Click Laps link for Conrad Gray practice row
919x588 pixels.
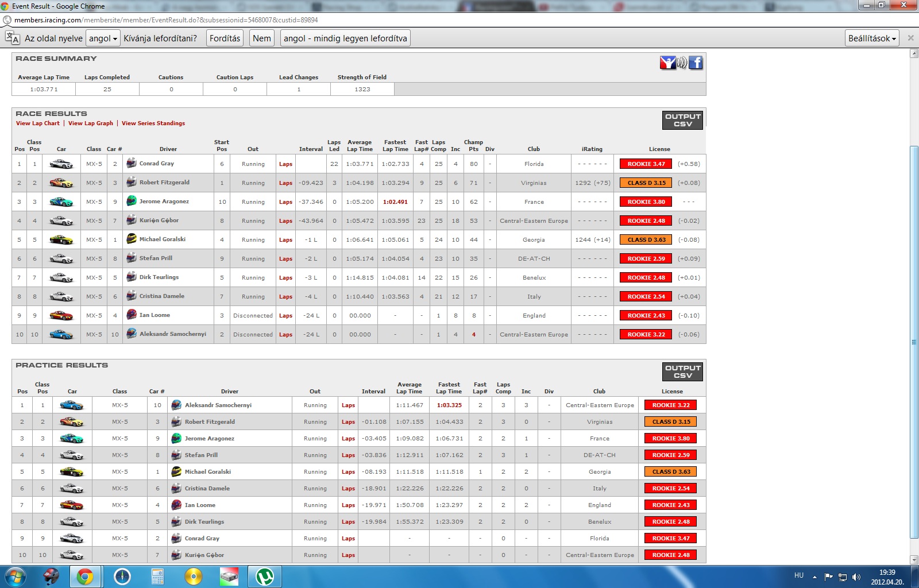coord(348,539)
